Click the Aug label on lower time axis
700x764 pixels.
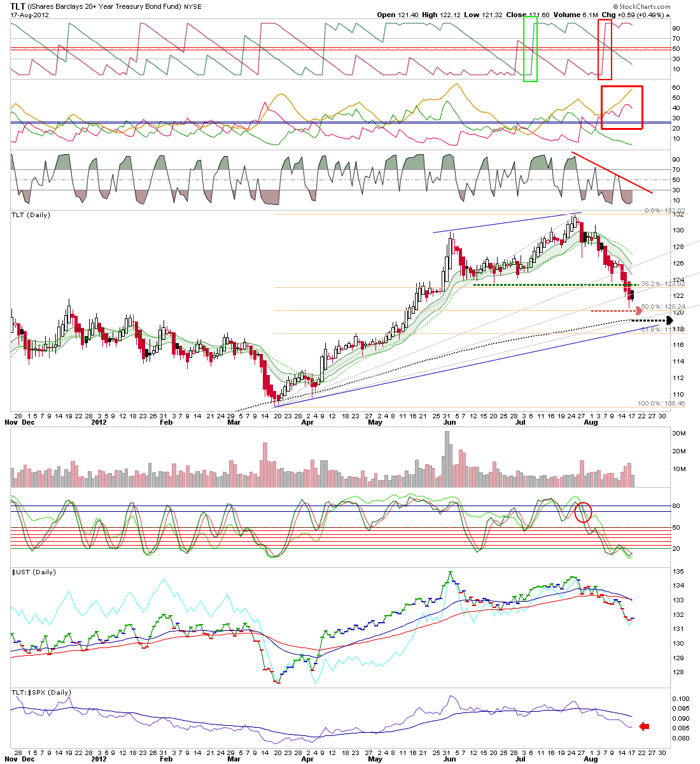pyautogui.click(x=591, y=759)
